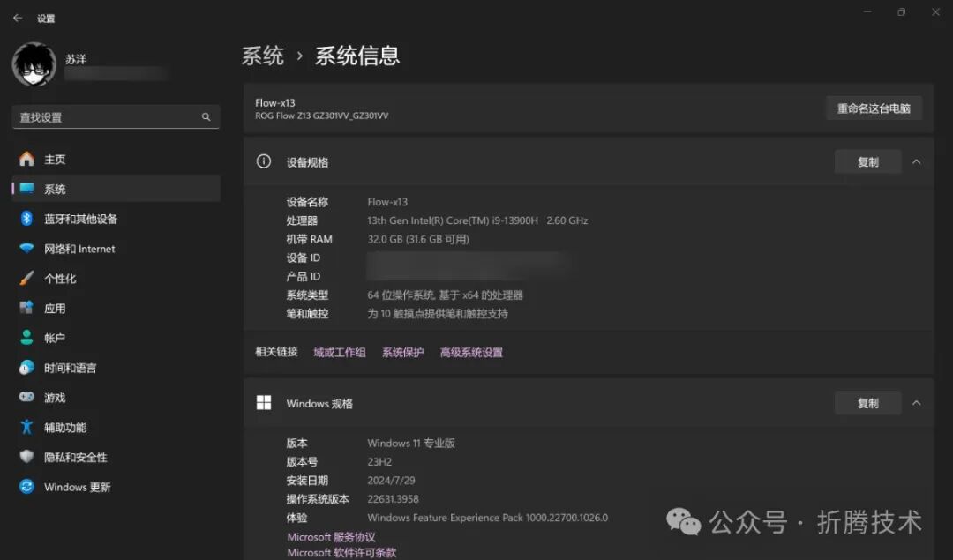
Task: Open 应用 settings in sidebar
Action: pyautogui.click(x=116, y=308)
